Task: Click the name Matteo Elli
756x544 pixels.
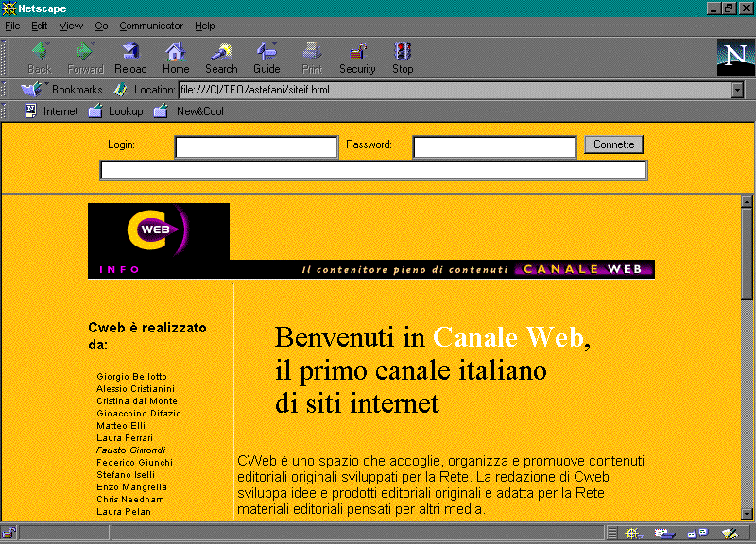Action: tap(121, 425)
